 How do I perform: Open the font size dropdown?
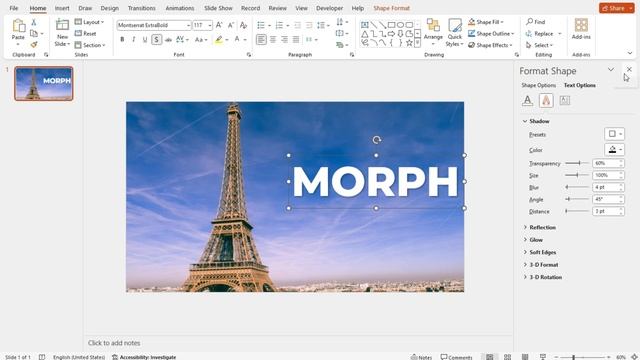point(210,25)
